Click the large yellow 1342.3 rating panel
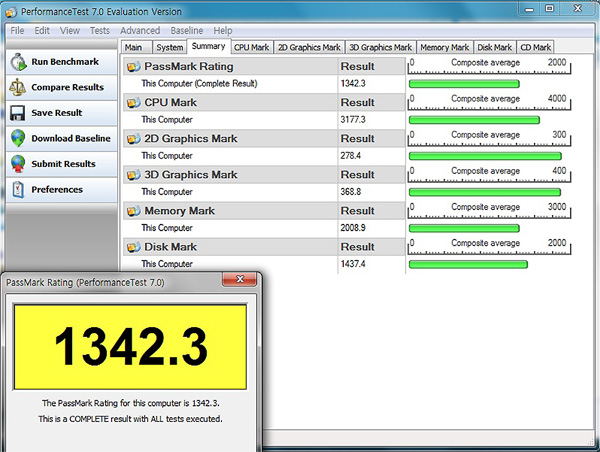Viewport: 600px width, 452px height. [130, 347]
